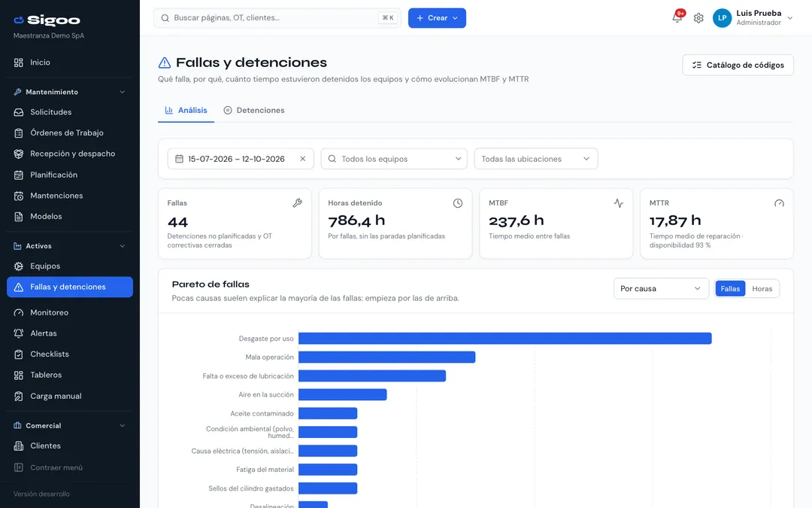This screenshot has width=812, height=508.
Task: Click the Órdenes de Trabajo clipboard icon
Action: point(19,133)
